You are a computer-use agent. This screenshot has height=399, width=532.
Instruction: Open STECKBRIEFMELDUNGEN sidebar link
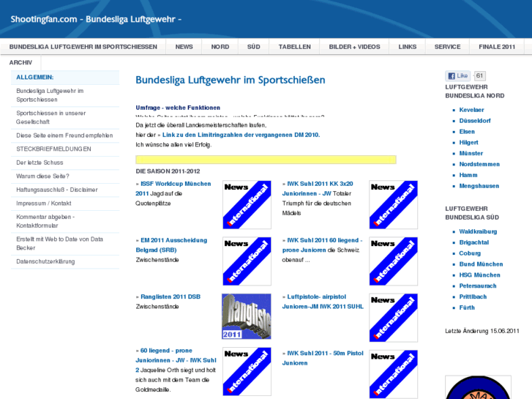pyautogui.click(x=65, y=149)
